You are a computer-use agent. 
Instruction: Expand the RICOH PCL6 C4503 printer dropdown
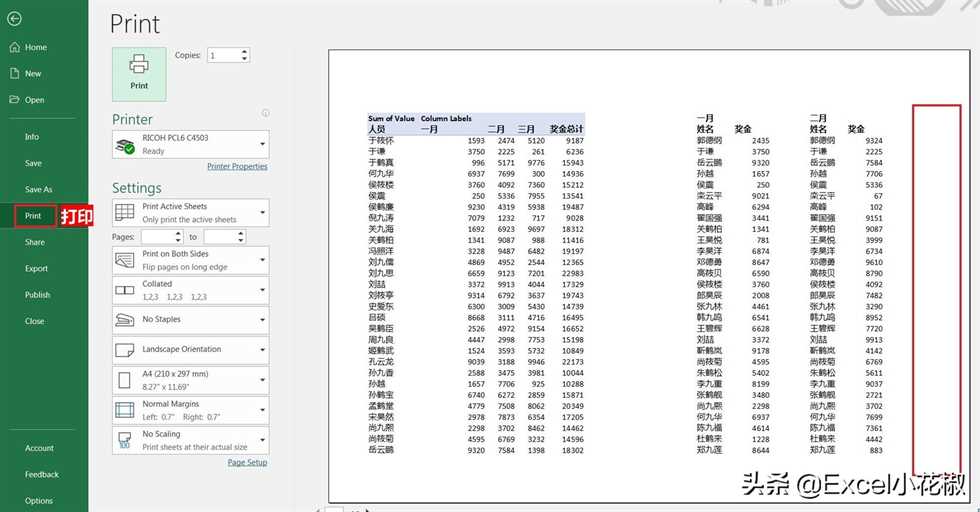[263, 144]
